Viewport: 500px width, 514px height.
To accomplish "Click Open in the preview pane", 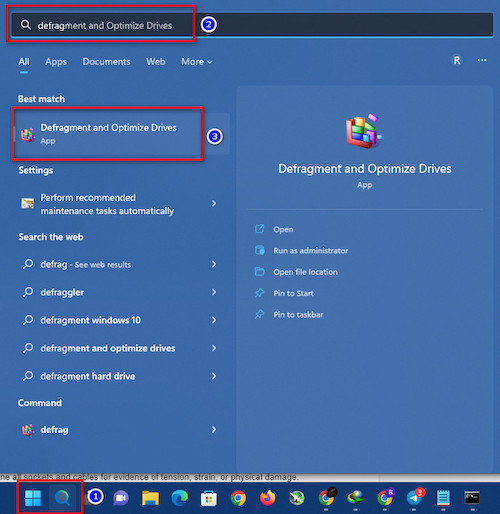I will pos(283,229).
